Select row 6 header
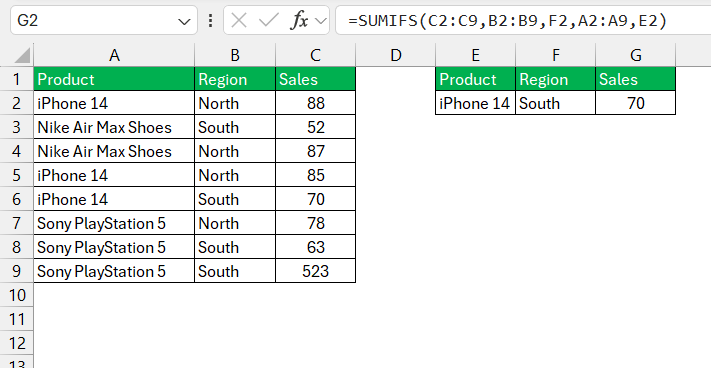The height and width of the screenshot is (368, 711). [17, 199]
